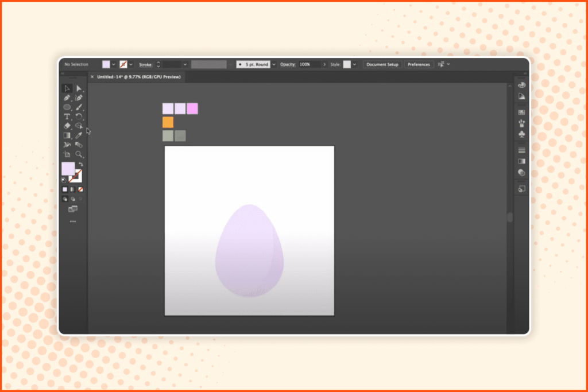Open brush definition 5 pt. Round dropdown
Screen dimensions: 588x392
point(274,64)
